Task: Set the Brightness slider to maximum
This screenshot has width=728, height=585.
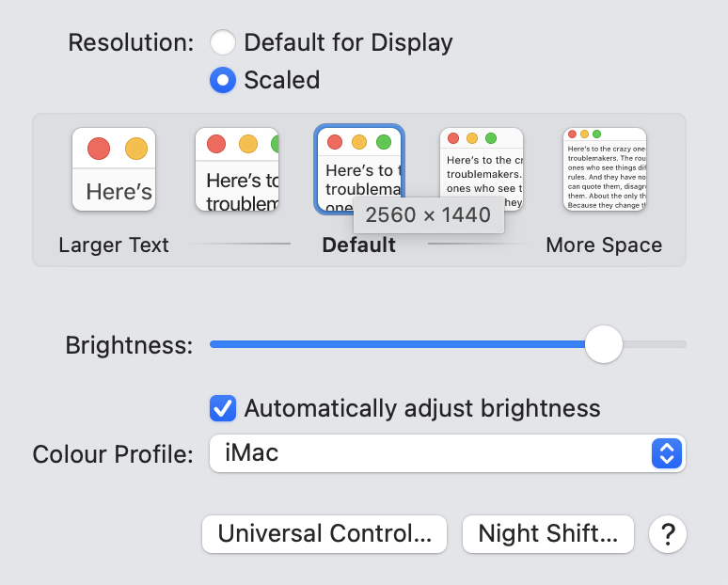Action: coord(684,344)
